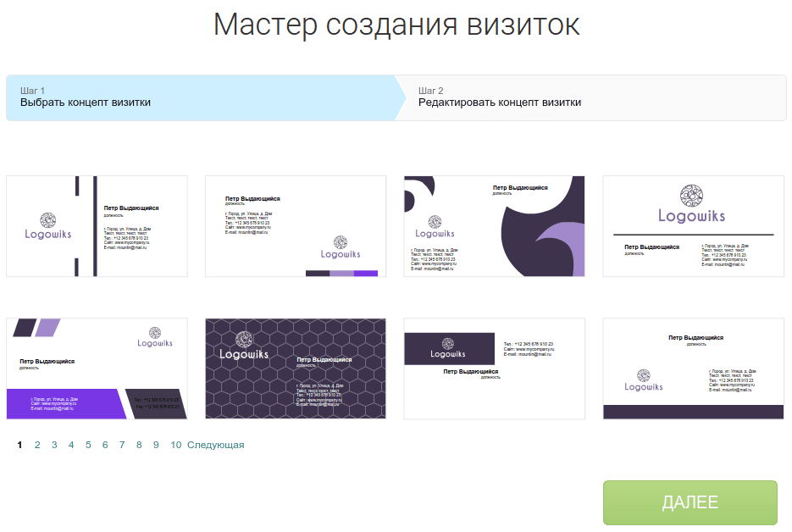Open page 2 of templates
The image size is (792, 532).
point(37,445)
